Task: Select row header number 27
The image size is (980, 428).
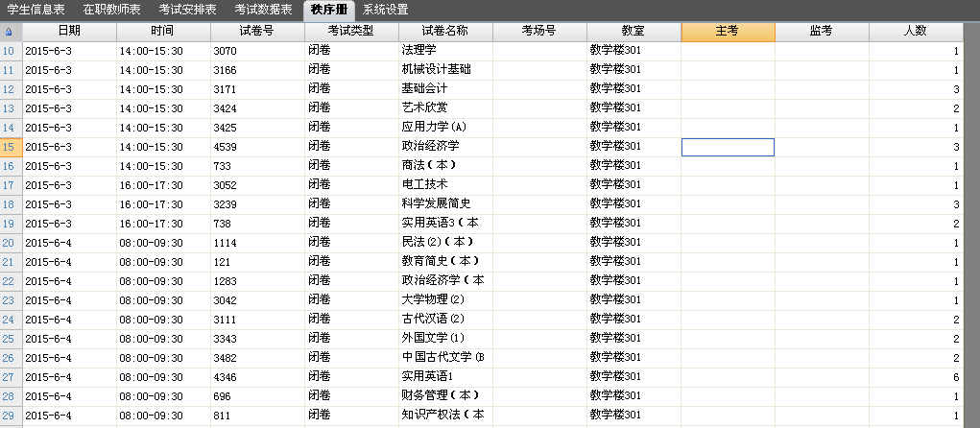Action: tap(11, 377)
